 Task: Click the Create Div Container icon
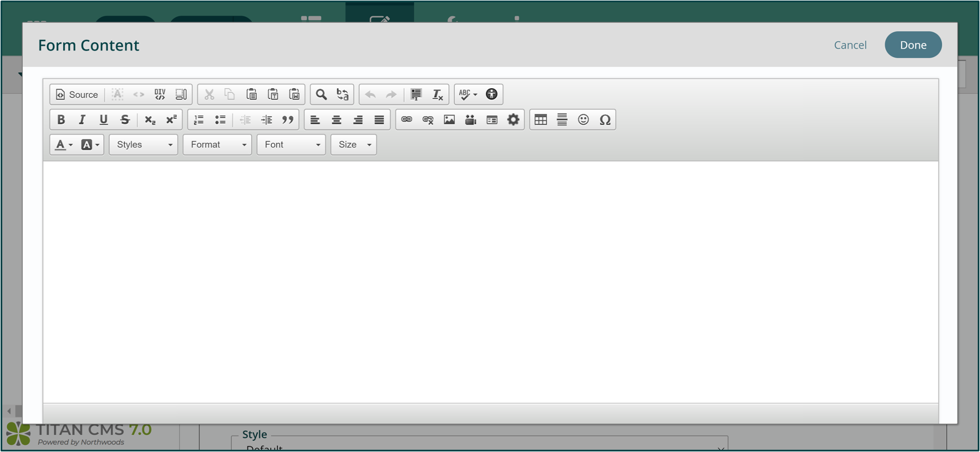(160, 94)
